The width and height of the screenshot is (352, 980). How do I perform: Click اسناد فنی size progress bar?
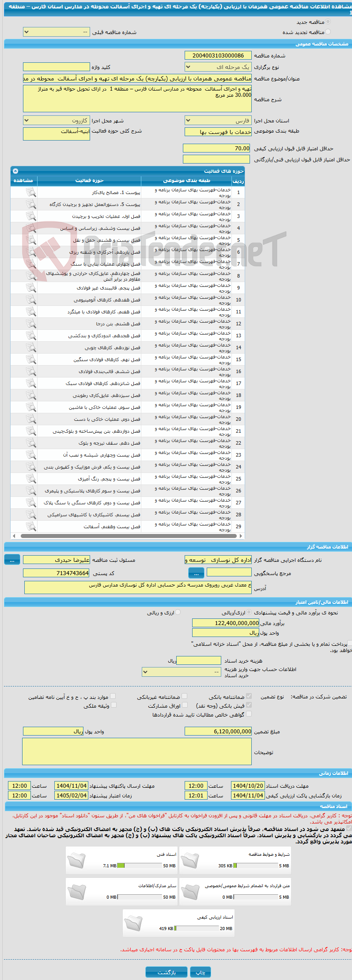click(140, 866)
